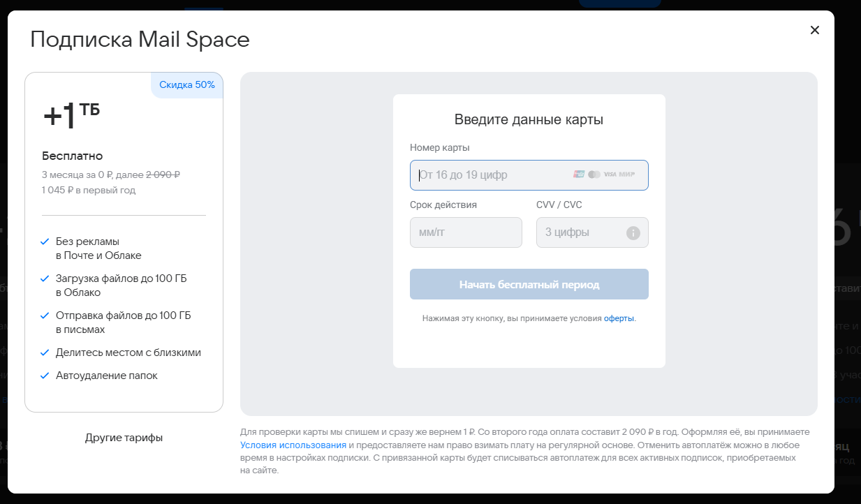Click the 1 045 ₽ в первый год text

pos(89,190)
